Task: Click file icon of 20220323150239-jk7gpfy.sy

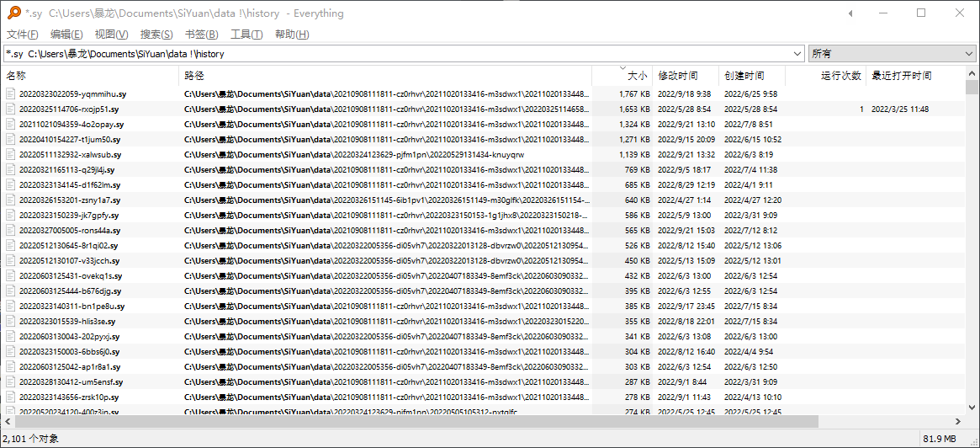Action: pos(11,216)
